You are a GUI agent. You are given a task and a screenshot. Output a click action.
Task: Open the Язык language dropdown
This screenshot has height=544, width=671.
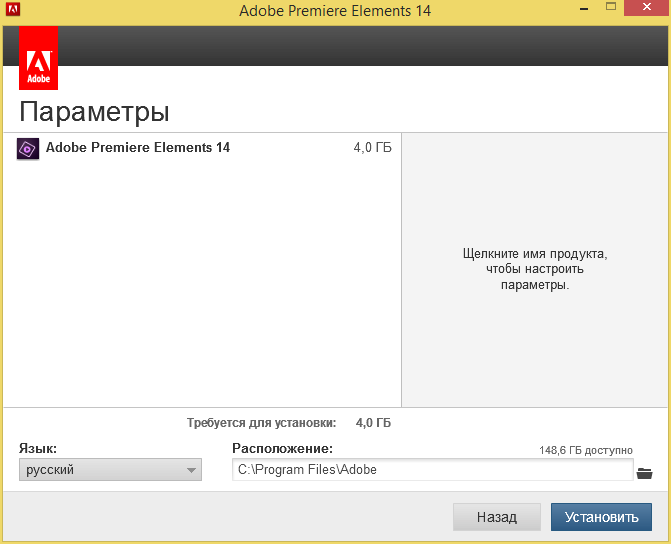click(x=110, y=470)
